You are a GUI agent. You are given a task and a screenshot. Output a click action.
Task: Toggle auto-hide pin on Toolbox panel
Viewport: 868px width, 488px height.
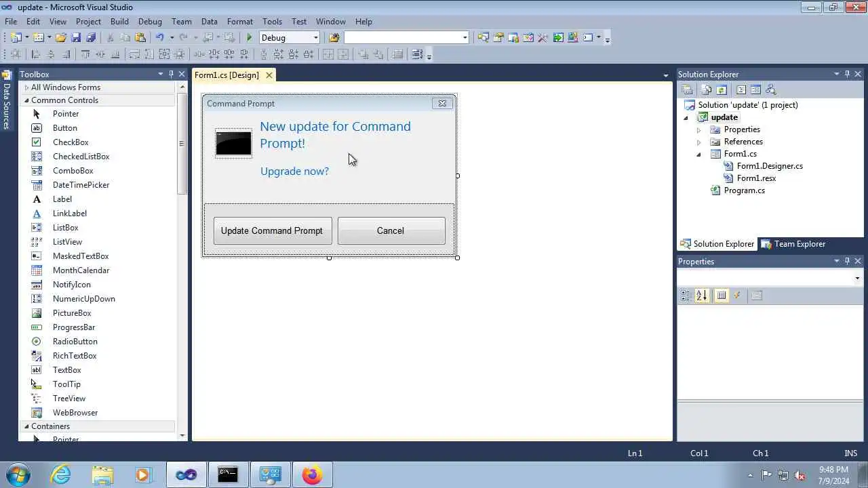click(x=171, y=74)
